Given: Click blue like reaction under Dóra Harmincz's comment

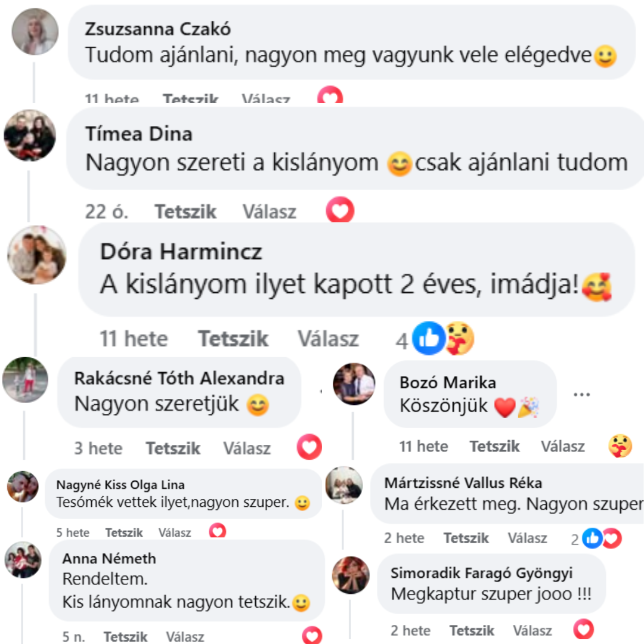Looking at the screenshot, I should click(x=429, y=339).
